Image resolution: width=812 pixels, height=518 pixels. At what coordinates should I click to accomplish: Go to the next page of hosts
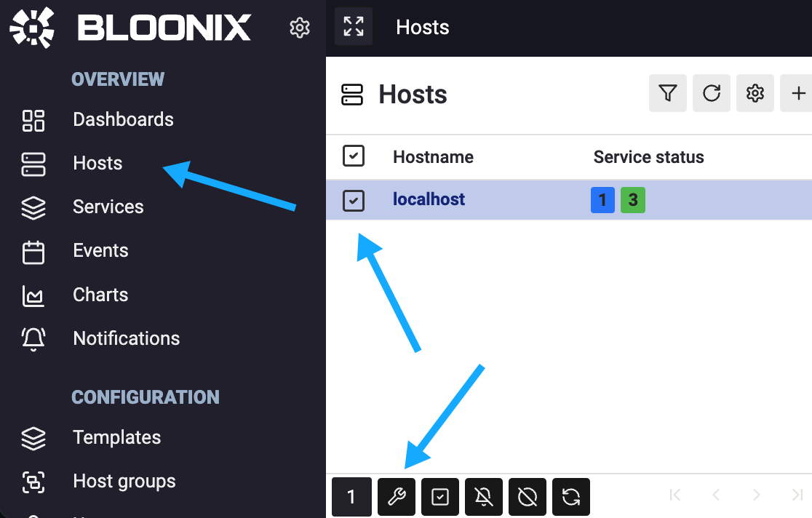[x=757, y=495]
